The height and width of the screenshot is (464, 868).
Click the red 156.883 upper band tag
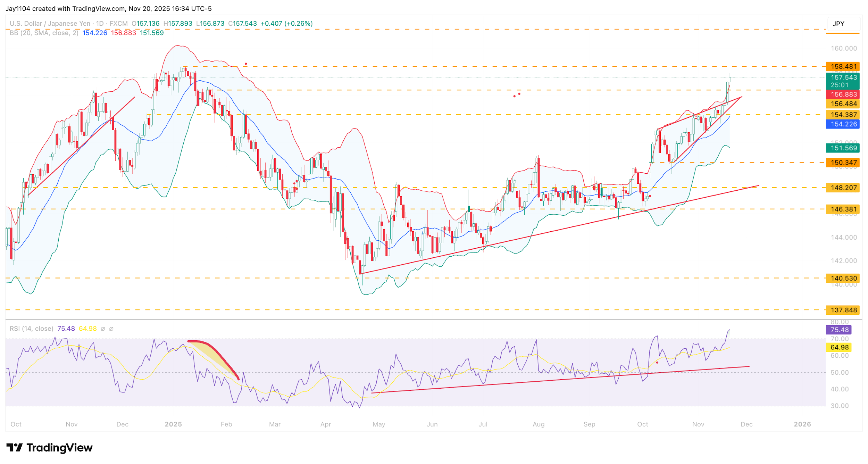(843, 94)
